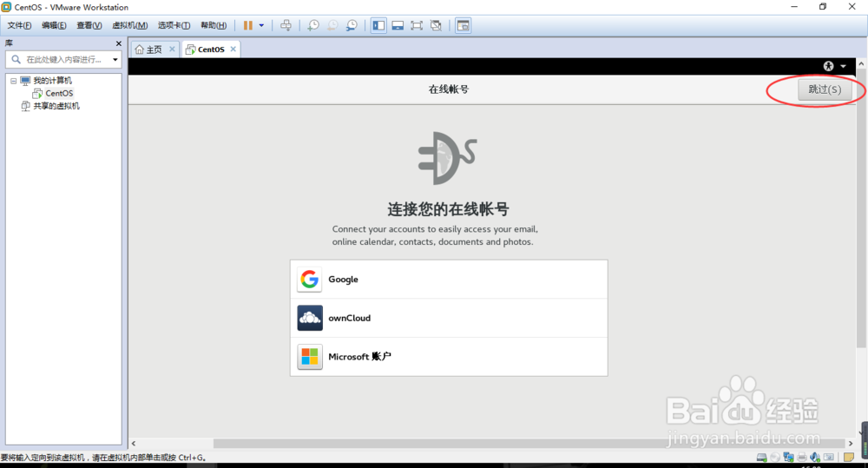Open the 查看(V) menu
The height and width of the screenshot is (468, 868).
coord(89,25)
